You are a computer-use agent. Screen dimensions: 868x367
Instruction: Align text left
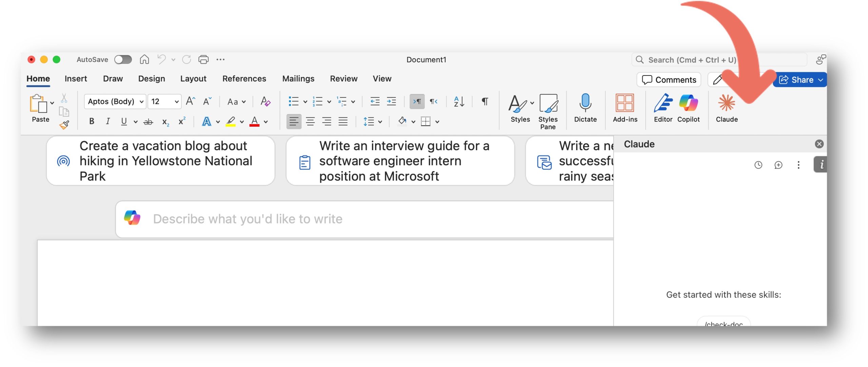click(294, 121)
